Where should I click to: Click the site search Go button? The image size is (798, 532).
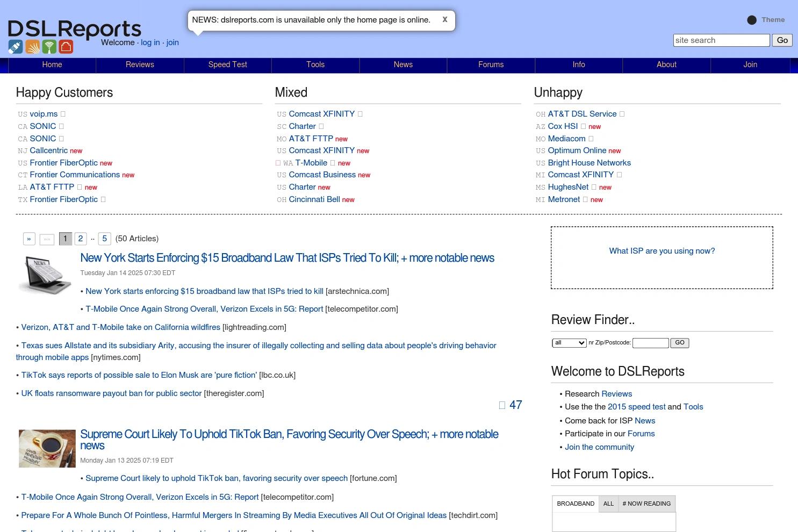click(x=782, y=40)
